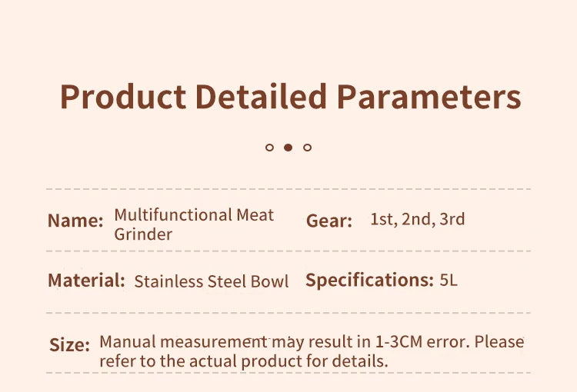Click the dashed divider above the Name row
The height and width of the screenshot is (392, 577).
pyautogui.click(x=288, y=188)
